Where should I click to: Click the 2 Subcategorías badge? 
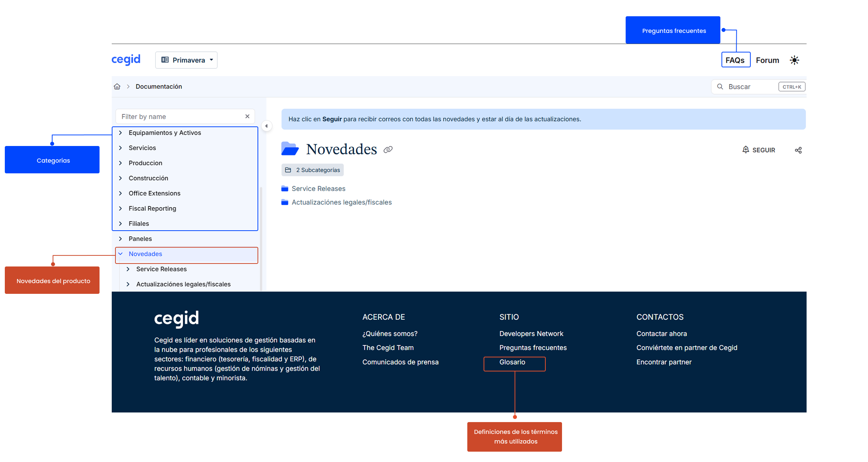coord(313,170)
